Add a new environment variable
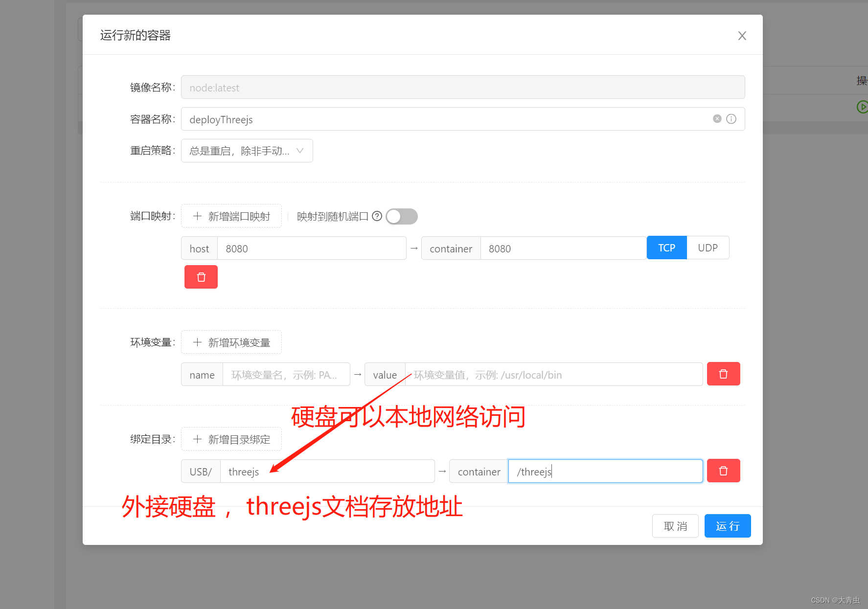The width and height of the screenshot is (868, 609). [x=231, y=342]
